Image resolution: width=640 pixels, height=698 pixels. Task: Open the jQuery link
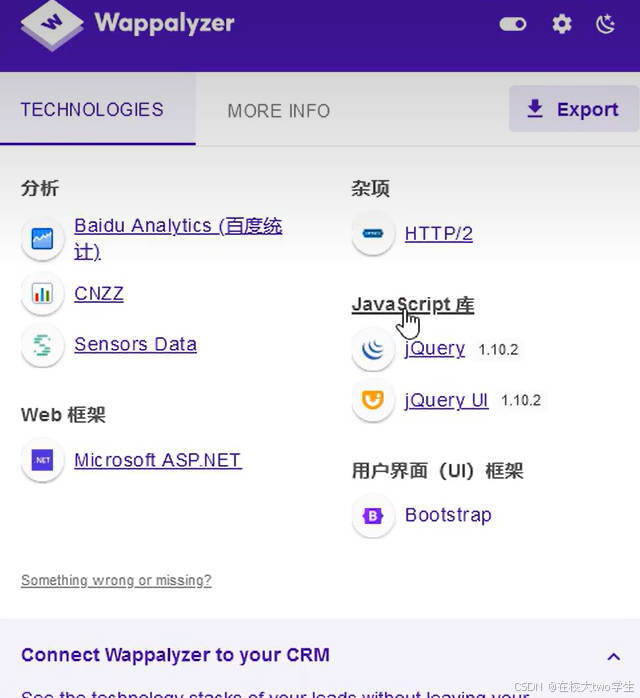click(435, 349)
